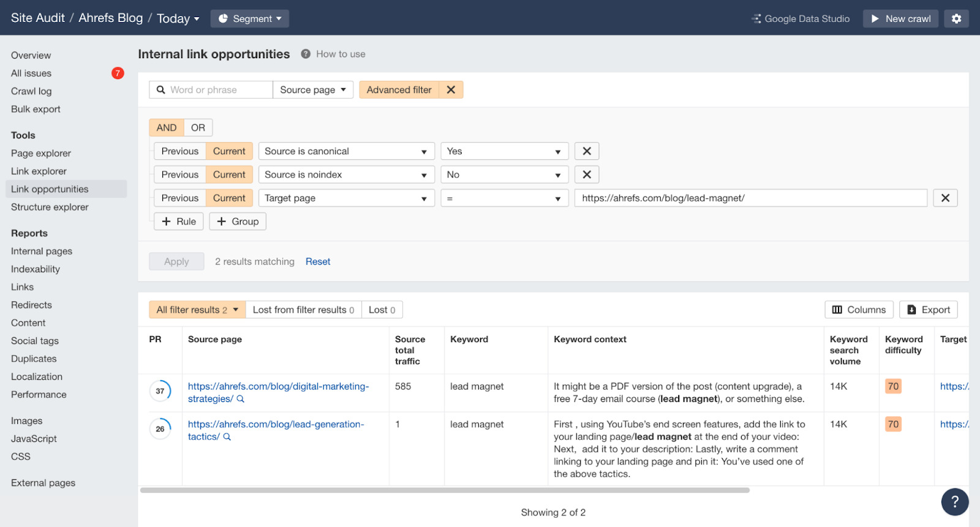Clear the Advanced filter with X
980x527 pixels.
(451, 90)
